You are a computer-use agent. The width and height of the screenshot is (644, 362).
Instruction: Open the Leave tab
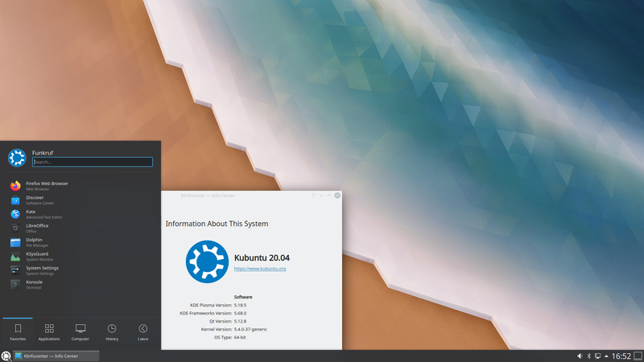point(143,332)
